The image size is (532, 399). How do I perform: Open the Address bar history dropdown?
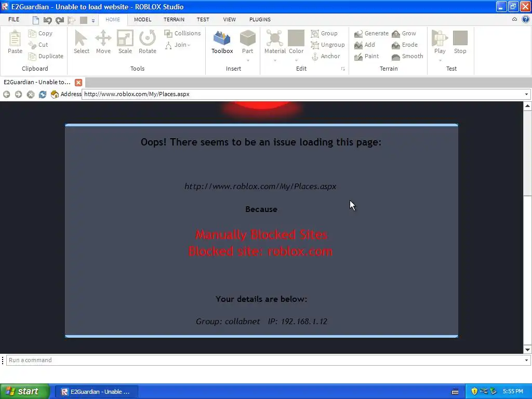click(527, 95)
